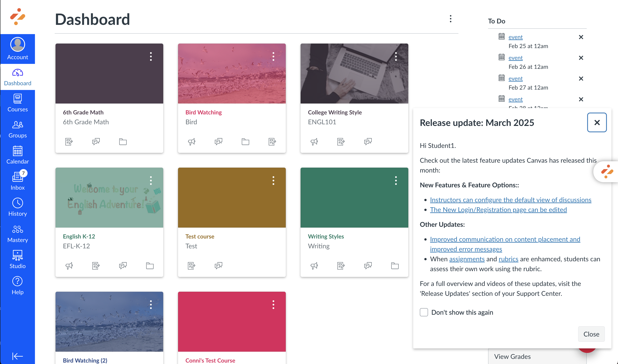Image resolution: width=618 pixels, height=364 pixels.
Task: Check the Don't show this again box
Action: point(424,312)
